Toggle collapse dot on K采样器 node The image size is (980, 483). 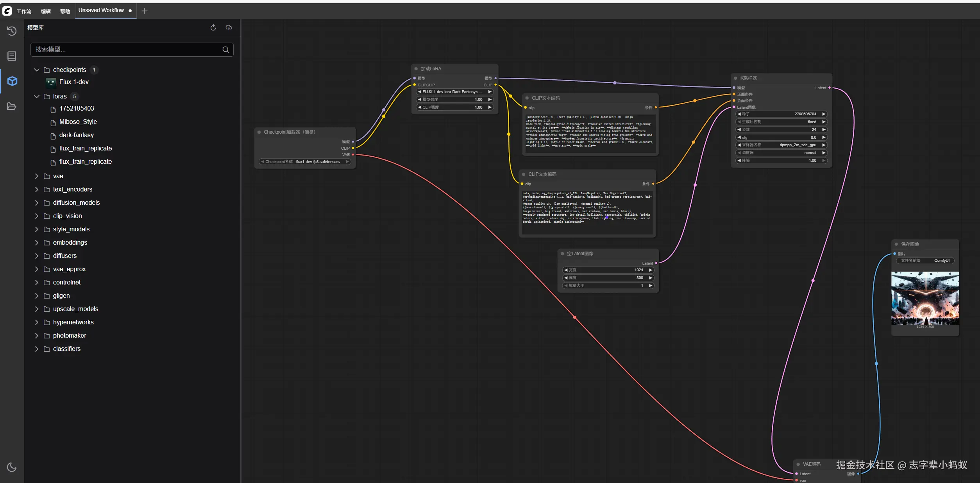(x=735, y=78)
